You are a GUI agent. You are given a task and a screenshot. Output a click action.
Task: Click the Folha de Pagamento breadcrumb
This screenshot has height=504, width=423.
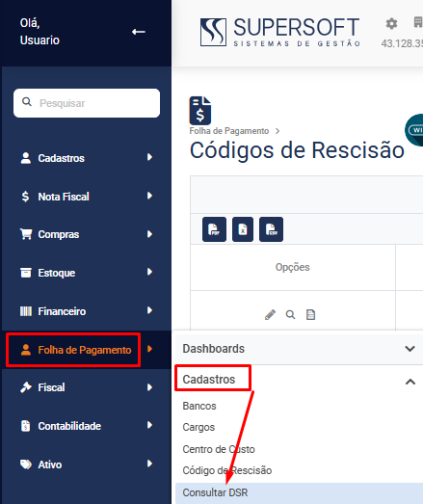coord(229,131)
